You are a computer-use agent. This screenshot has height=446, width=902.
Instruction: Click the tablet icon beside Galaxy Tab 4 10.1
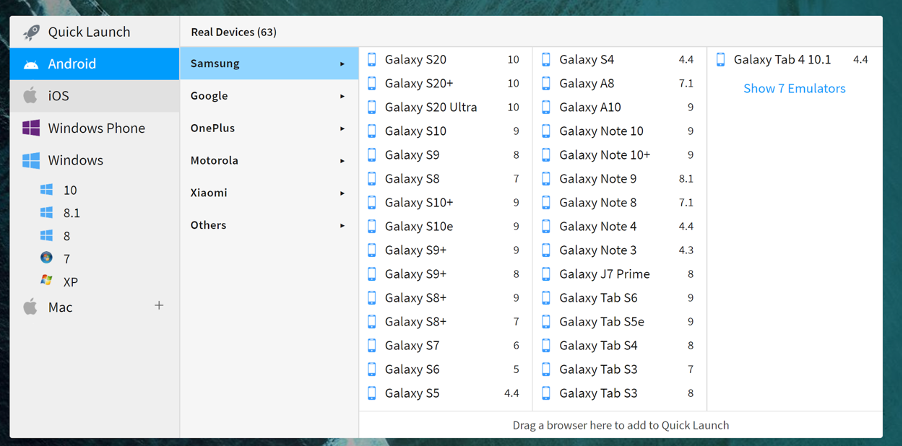(721, 59)
